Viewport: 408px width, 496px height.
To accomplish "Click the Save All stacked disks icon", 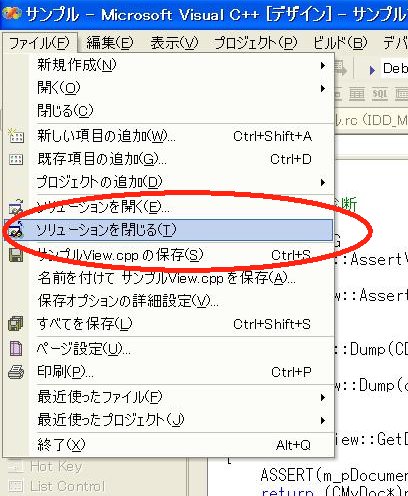I will tap(16, 324).
